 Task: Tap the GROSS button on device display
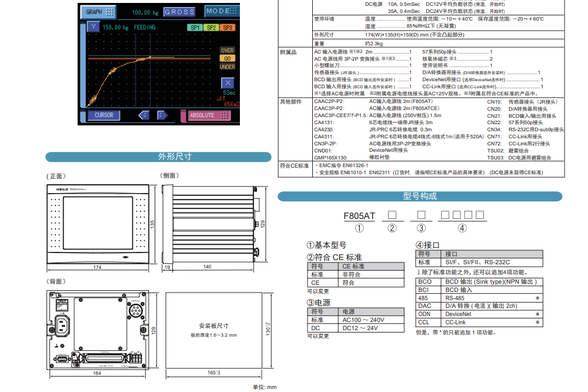tap(179, 12)
